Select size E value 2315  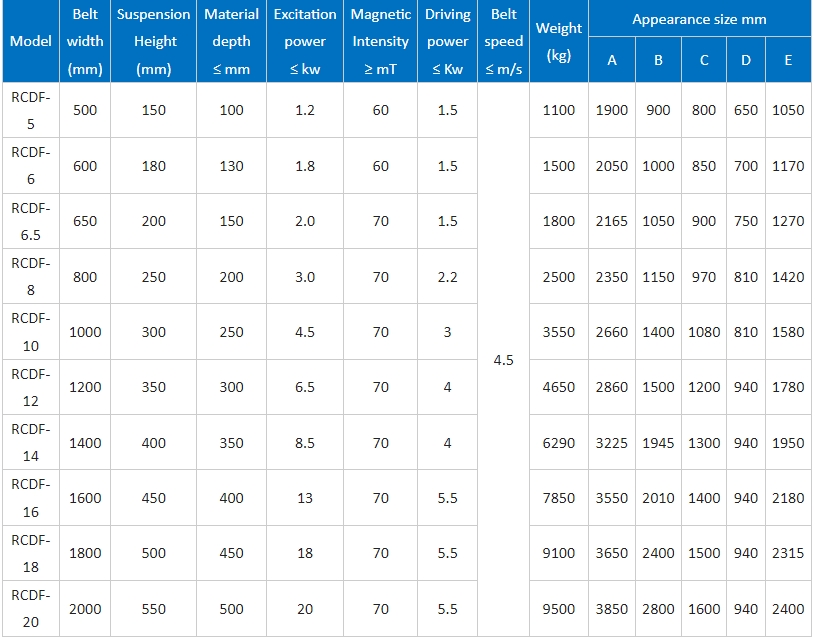click(x=788, y=553)
